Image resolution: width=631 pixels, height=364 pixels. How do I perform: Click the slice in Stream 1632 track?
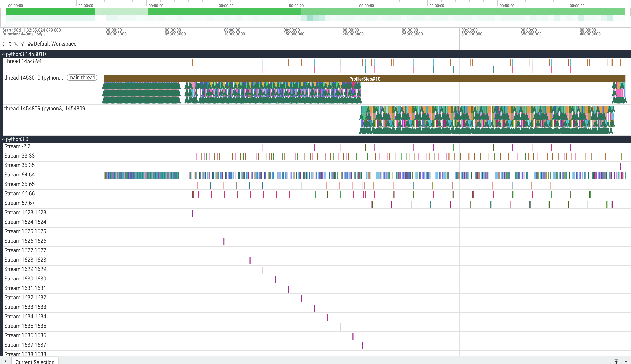coord(302,298)
